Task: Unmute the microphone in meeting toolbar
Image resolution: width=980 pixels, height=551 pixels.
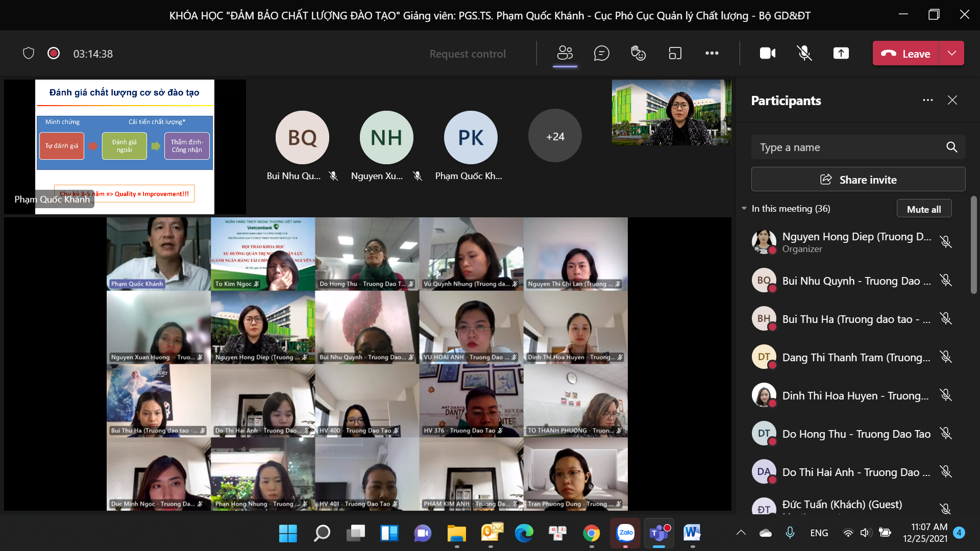Action: [x=804, y=53]
